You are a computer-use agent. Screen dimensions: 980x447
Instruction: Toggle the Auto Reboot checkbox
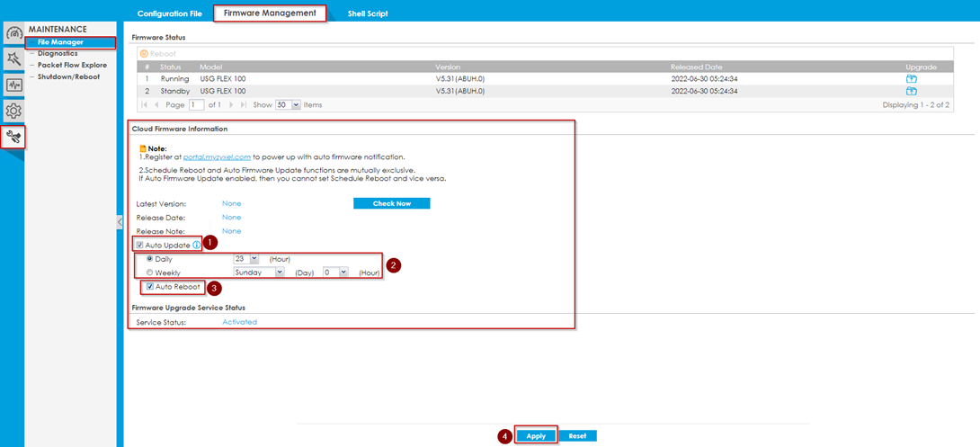150,287
